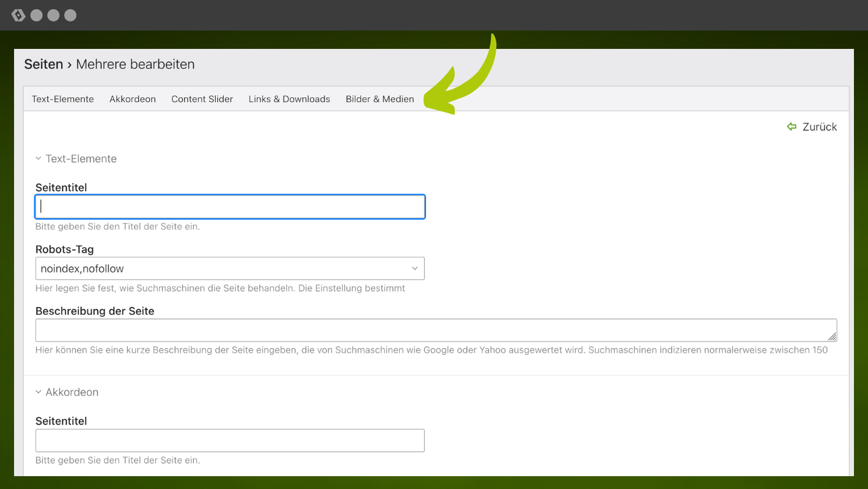Open the Bilder & Medien tab
Screen dimensions: 868x489
click(380, 99)
